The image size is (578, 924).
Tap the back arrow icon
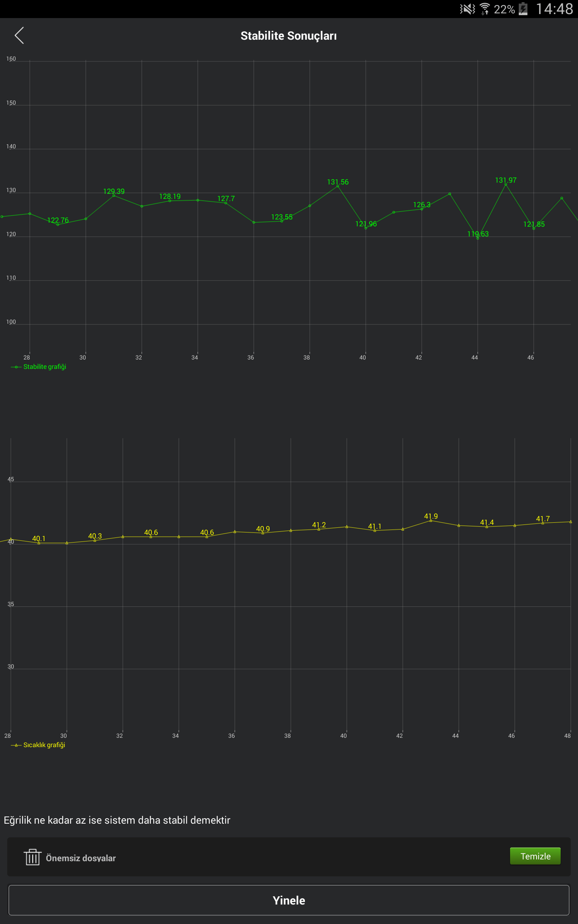pos(19,35)
